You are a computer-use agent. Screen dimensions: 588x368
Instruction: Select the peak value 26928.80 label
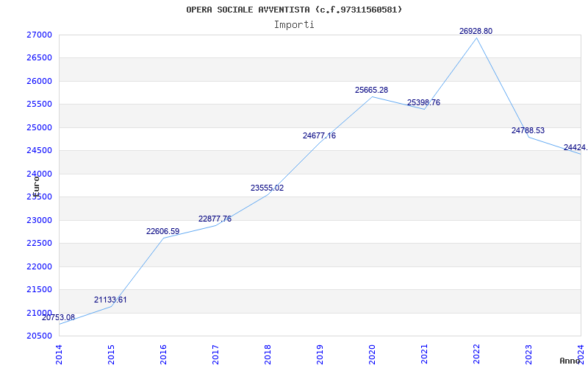click(476, 31)
